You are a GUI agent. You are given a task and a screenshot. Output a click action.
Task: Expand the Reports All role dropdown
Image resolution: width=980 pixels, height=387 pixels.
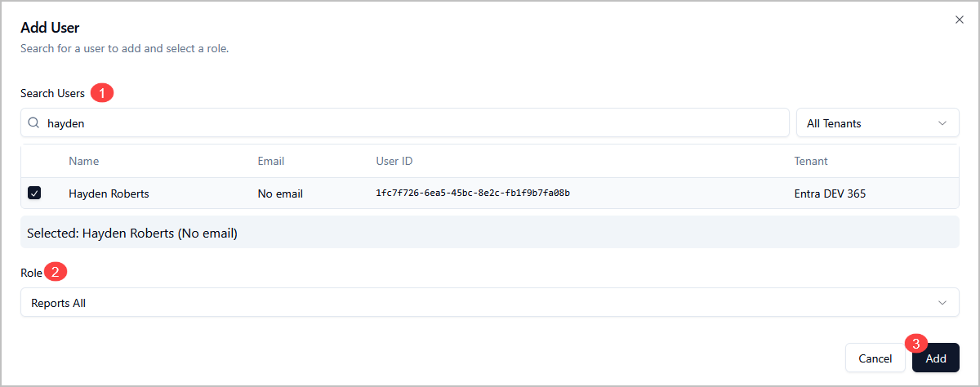pos(489,303)
